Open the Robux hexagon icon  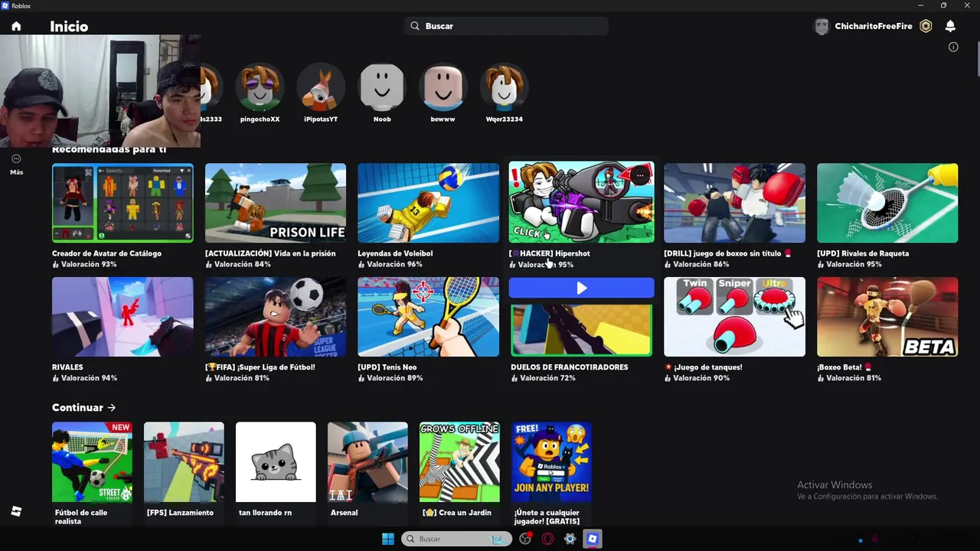click(926, 26)
